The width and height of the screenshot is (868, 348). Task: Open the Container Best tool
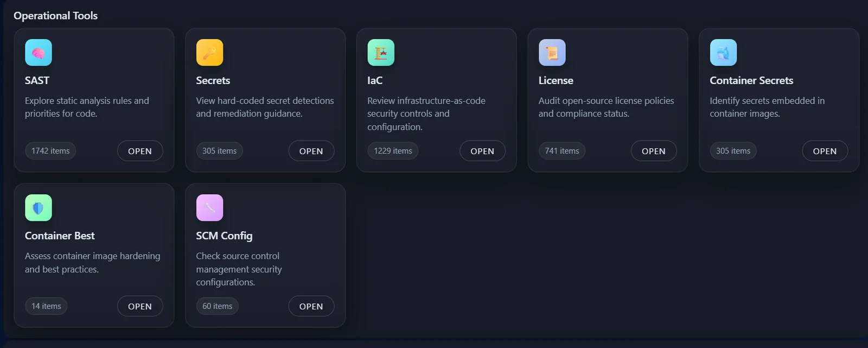[x=140, y=306]
